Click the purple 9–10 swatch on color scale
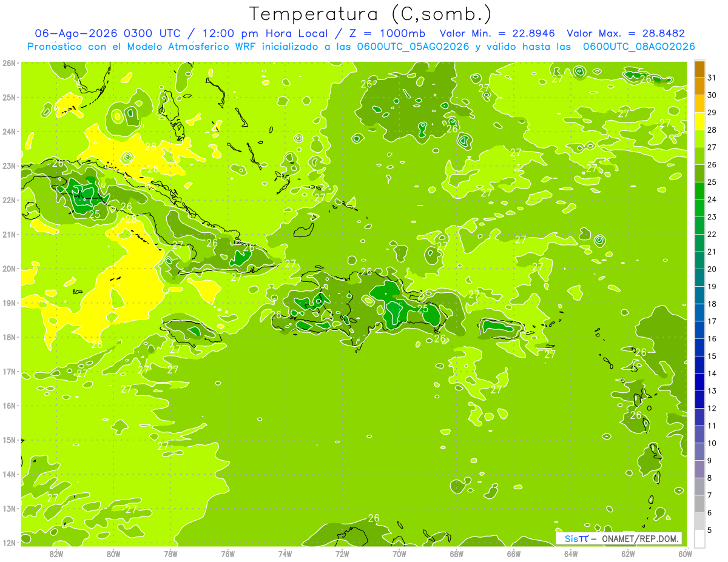The width and height of the screenshot is (728, 562). [x=699, y=452]
